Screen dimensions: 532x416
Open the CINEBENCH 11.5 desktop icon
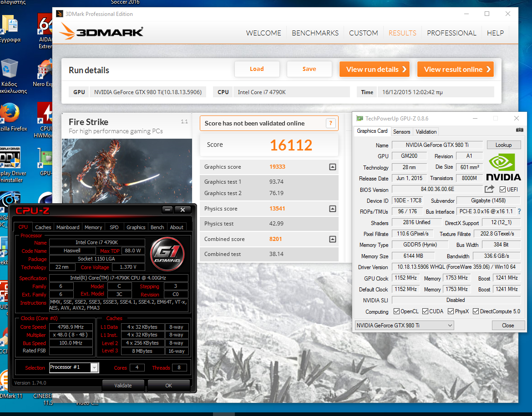point(44,399)
